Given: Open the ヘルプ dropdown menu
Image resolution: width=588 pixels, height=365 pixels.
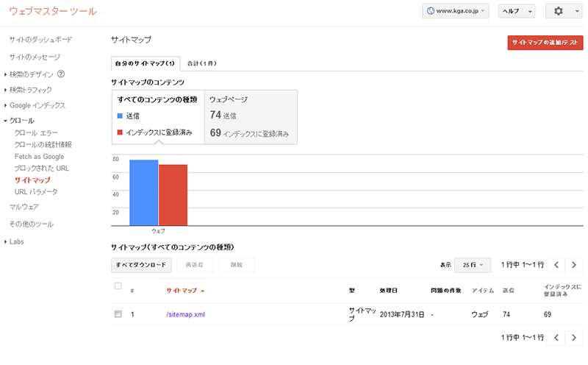Looking at the screenshot, I should pyautogui.click(x=516, y=12).
